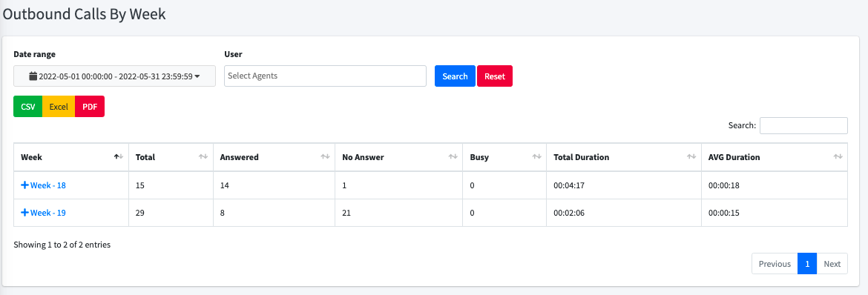Export table as CSV
The height and width of the screenshot is (295, 868).
(x=27, y=107)
